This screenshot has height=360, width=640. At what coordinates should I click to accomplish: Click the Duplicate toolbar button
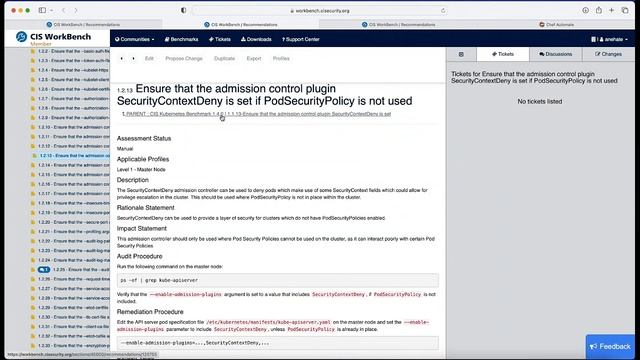(x=224, y=58)
